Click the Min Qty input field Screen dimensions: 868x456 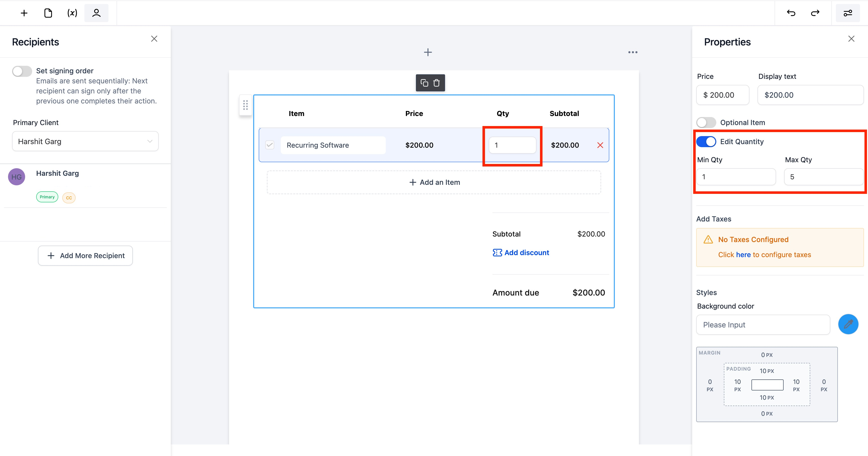736,177
